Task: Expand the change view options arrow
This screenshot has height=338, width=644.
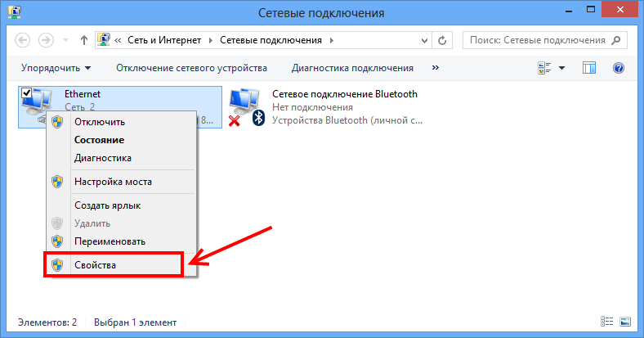Action: click(x=563, y=68)
